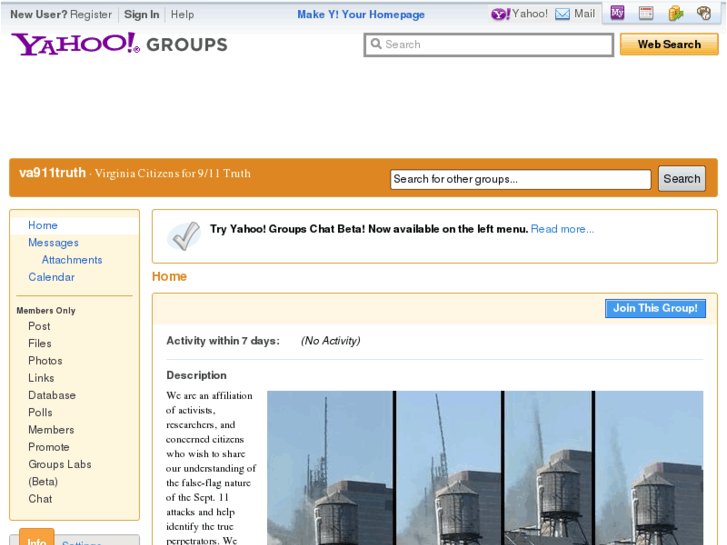Open Files under Members Only
This screenshot has width=727, height=545.
40,343
